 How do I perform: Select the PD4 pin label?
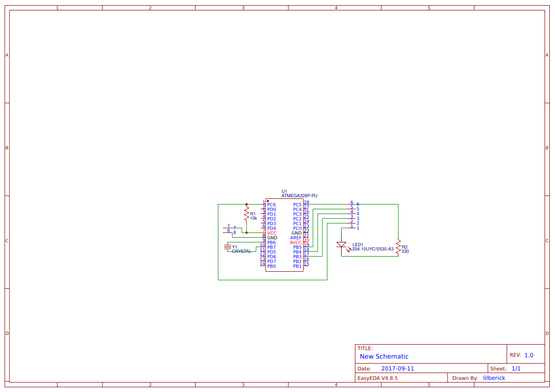tap(272, 228)
